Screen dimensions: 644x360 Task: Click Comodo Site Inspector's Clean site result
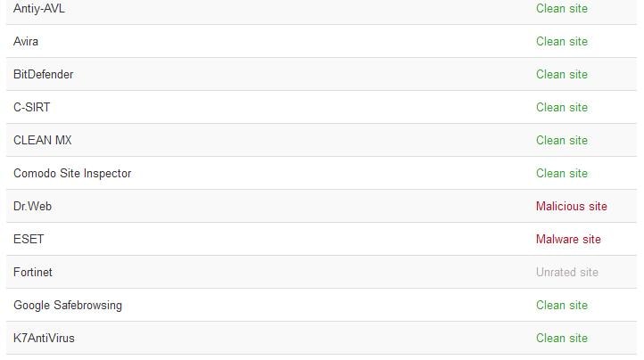561,174
